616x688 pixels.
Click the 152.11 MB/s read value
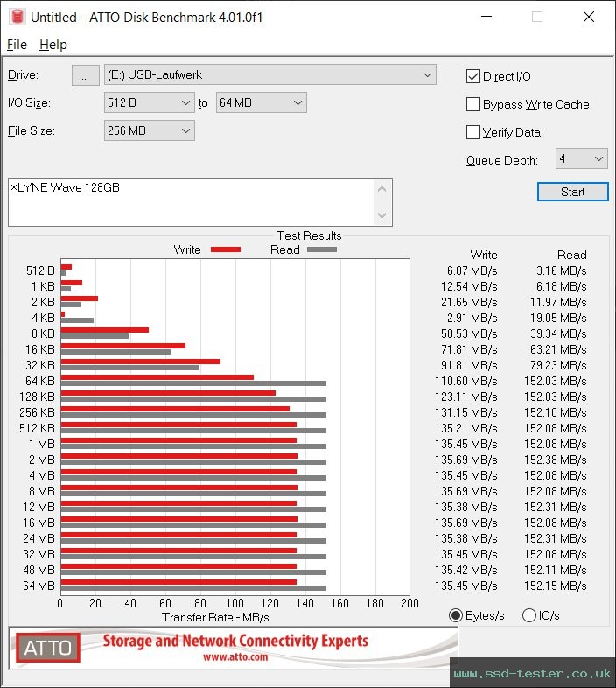(556, 570)
